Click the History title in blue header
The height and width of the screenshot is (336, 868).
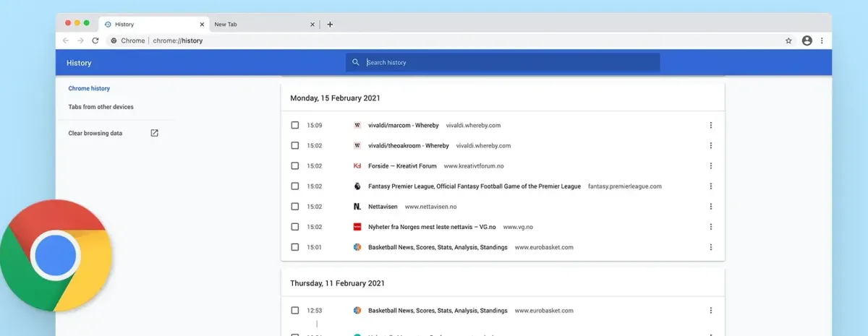click(79, 63)
